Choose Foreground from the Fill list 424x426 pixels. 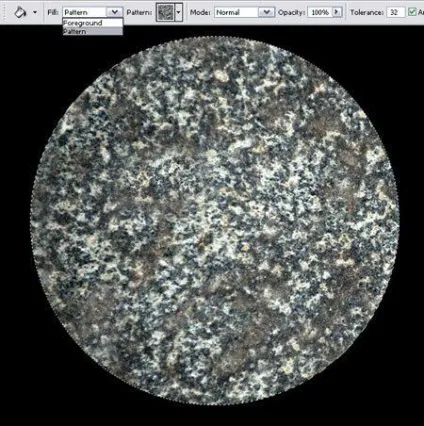[x=92, y=23]
